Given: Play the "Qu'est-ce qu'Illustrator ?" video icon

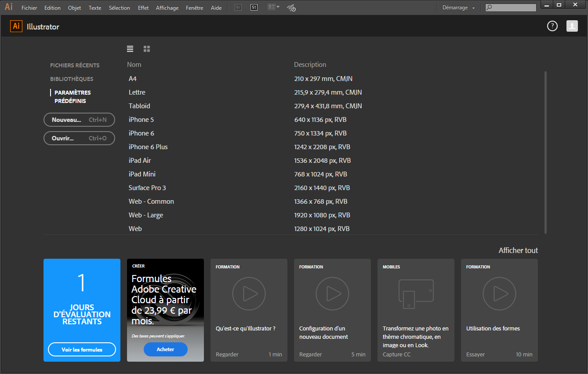Looking at the screenshot, I should (249, 293).
